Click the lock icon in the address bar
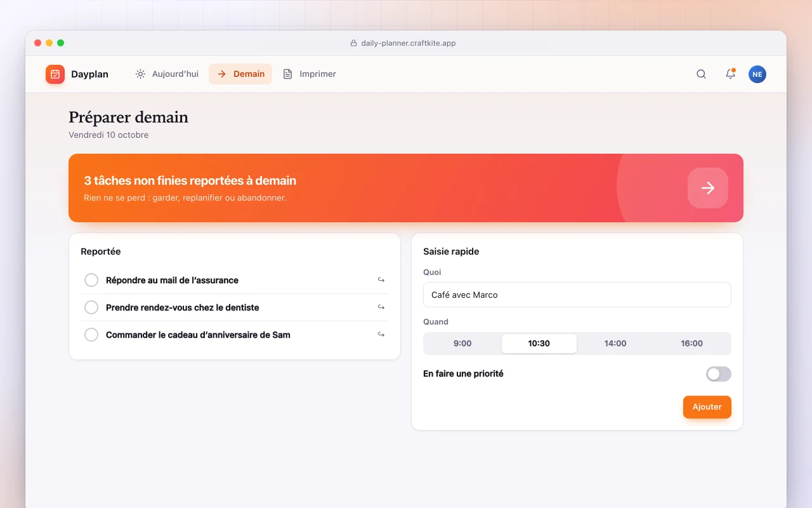Viewport: 812px width, 508px height. [x=354, y=43]
